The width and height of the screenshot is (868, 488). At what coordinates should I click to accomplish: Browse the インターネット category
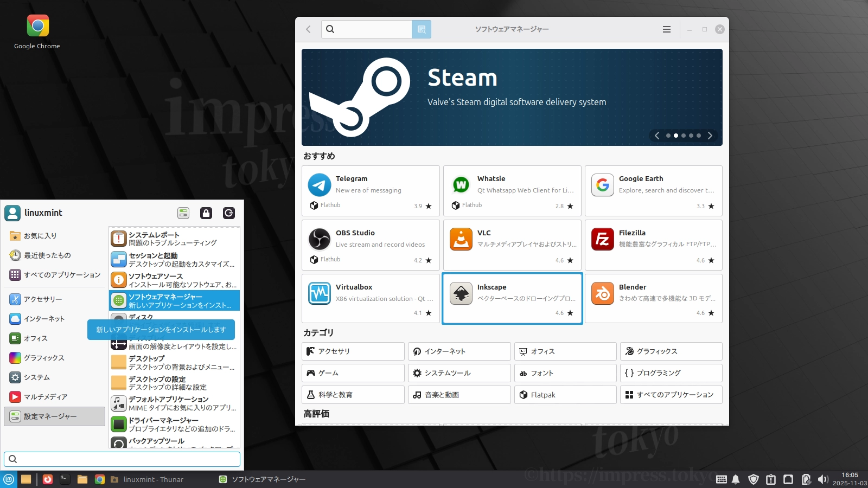tap(459, 351)
